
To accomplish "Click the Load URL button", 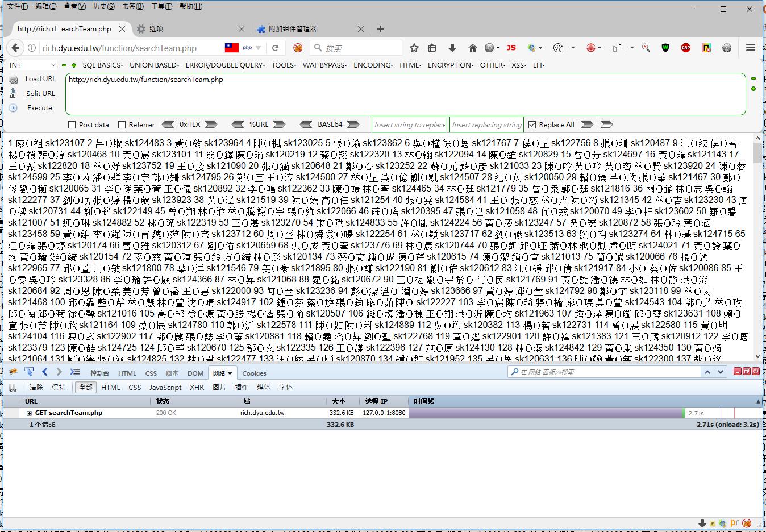I will [40, 79].
